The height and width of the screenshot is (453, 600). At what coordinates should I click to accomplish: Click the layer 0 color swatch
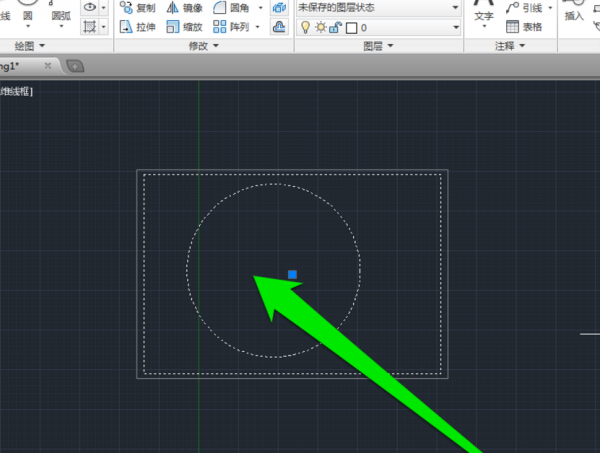[351, 28]
